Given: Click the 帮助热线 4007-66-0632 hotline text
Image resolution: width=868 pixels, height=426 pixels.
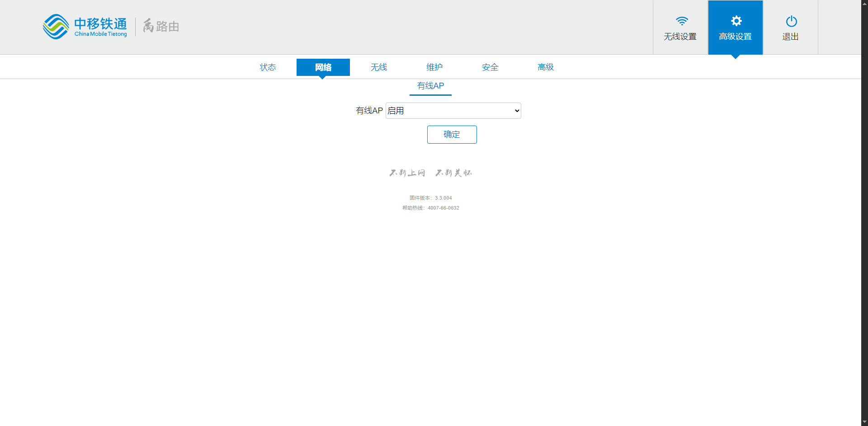Looking at the screenshot, I should tap(430, 208).
